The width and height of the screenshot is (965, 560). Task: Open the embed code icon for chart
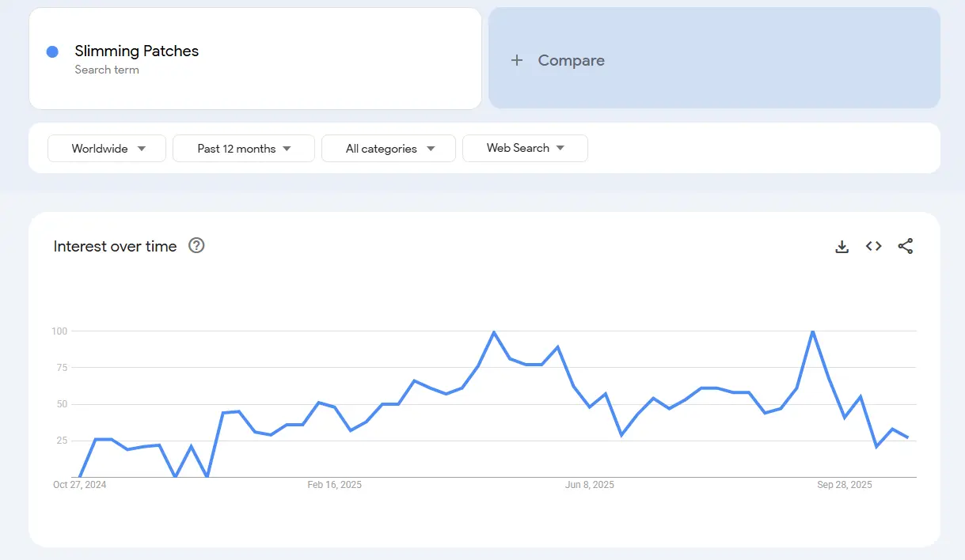(x=873, y=247)
